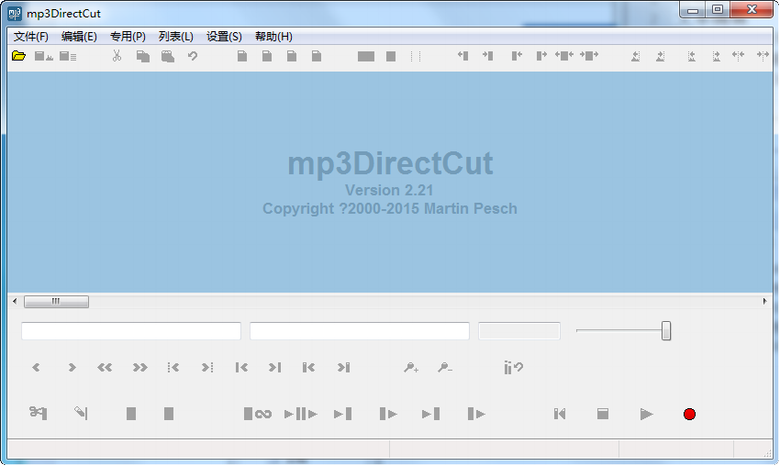Screen dimensions: 780x466
Task: Click the copy icon with two overlapping pages
Action: 143,56
